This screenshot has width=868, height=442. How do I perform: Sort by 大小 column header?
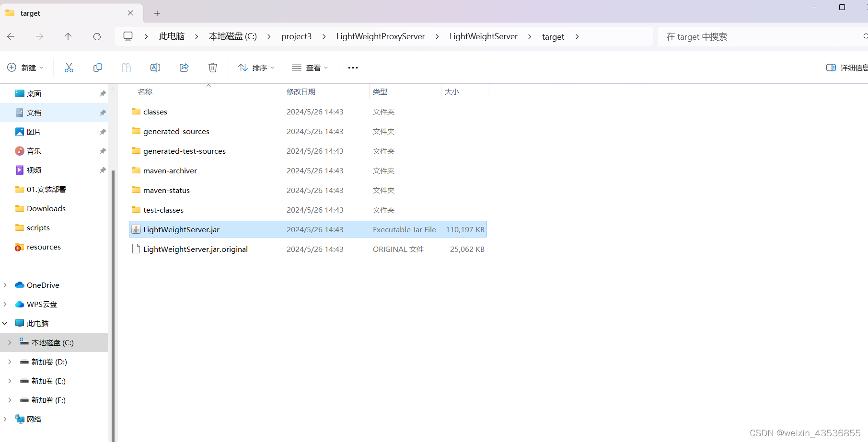click(x=452, y=91)
